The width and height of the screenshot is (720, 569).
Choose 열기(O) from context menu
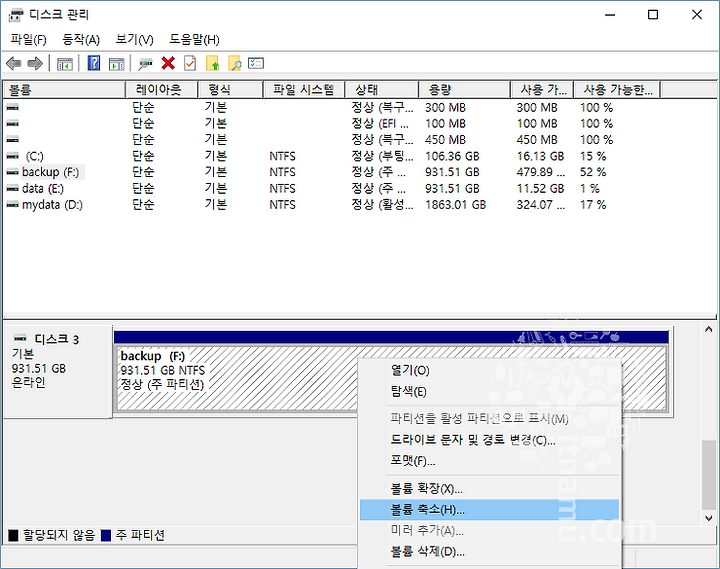[x=489, y=370]
